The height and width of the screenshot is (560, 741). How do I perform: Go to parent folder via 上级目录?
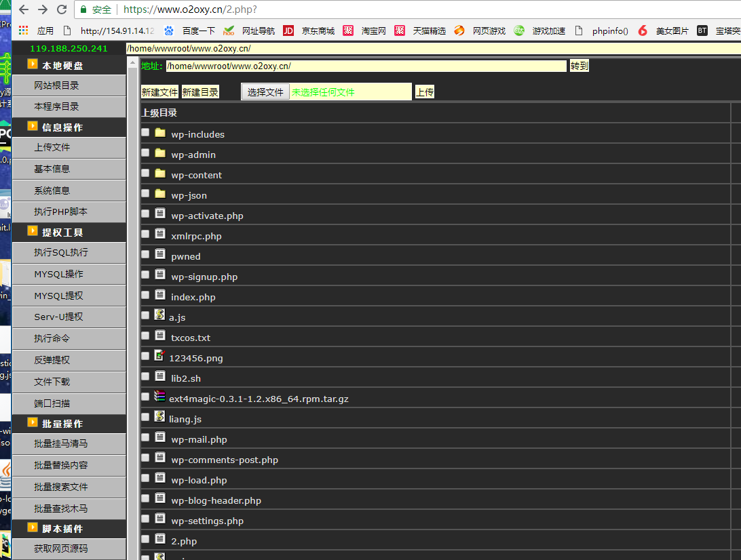click(x=159, y=113)
